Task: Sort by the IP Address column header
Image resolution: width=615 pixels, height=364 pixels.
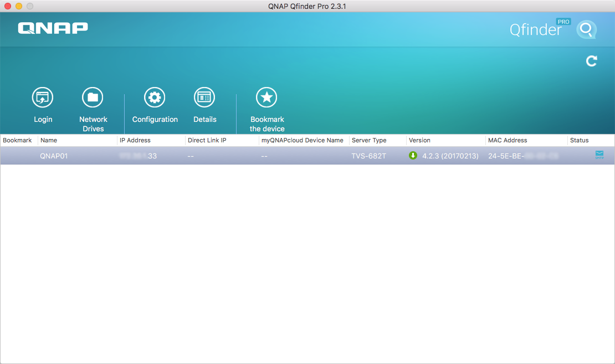Action: [135, 140]
